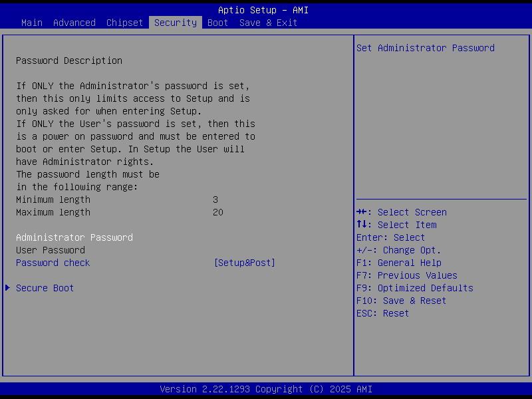The width and height of the screenshot is (532, 399).
Task: Click the line 'in the following range:'
Action: [77, 187]
